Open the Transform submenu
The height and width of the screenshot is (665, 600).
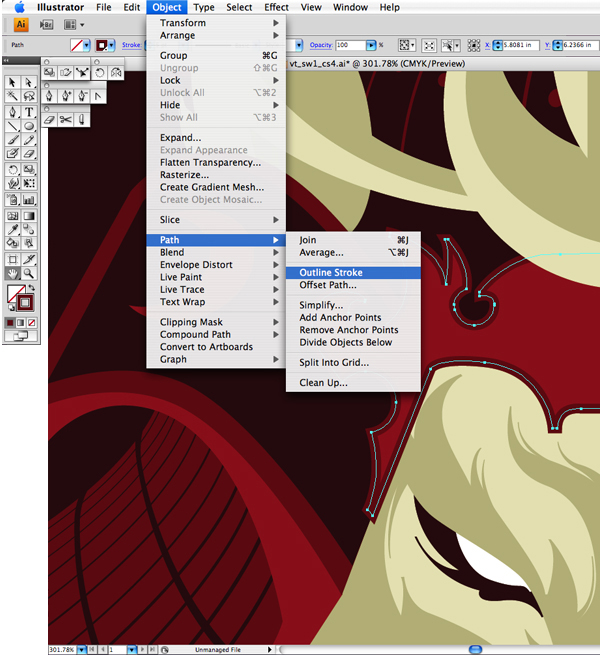click(x=216, y=23)
